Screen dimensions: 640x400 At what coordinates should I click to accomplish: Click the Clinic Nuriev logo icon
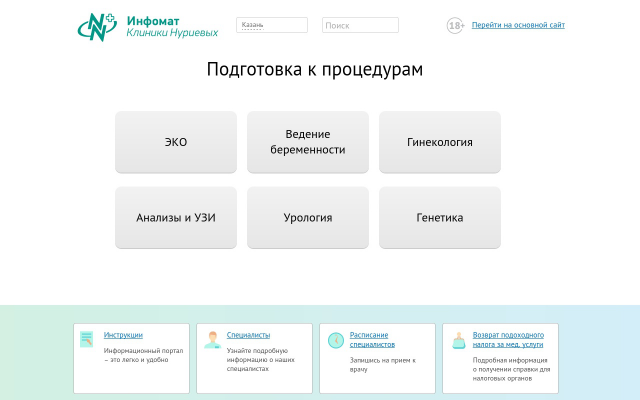97,27
